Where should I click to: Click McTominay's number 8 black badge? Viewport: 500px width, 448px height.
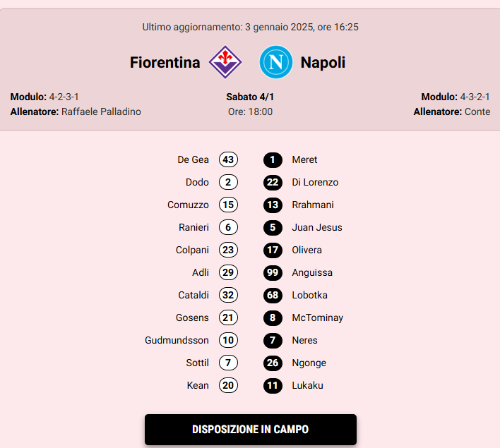pyautogui.click(x=273, y=317)
